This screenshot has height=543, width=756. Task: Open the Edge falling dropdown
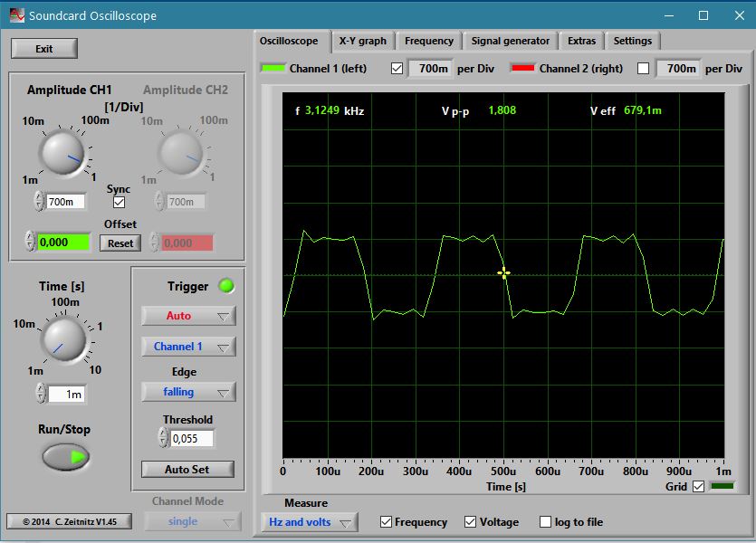(188, 392)
